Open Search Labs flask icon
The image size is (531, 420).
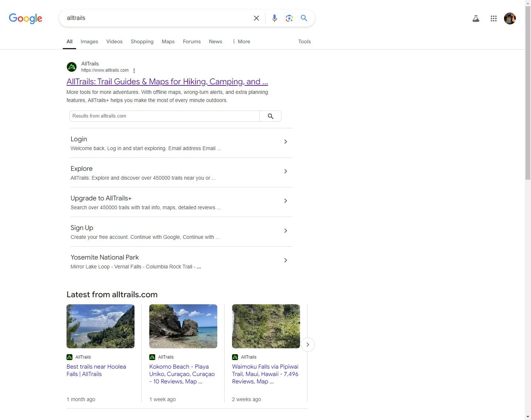pos(476,18)
